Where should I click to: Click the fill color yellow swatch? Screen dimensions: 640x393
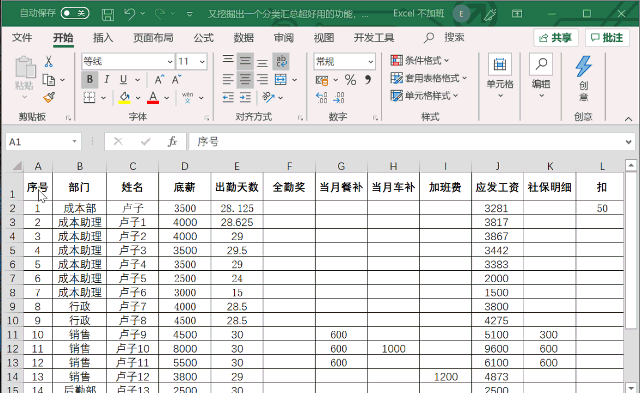[x=124, y=98]
